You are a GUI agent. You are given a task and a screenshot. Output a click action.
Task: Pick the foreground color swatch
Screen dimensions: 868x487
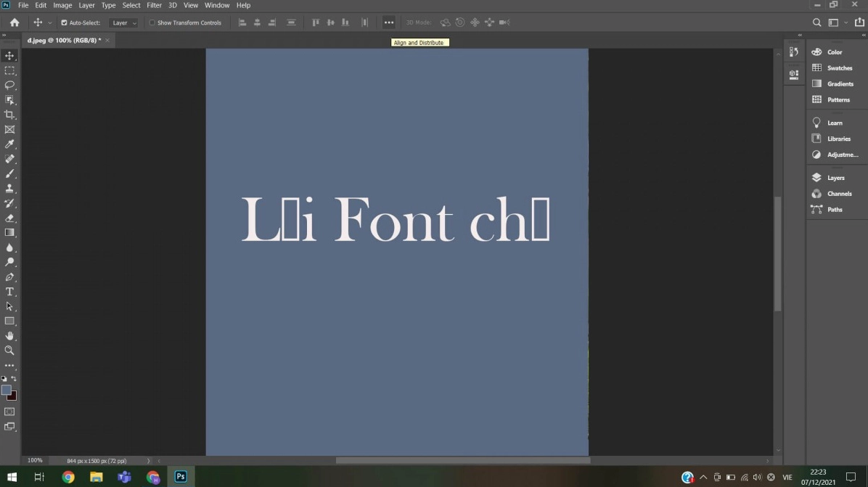point(6,390)
